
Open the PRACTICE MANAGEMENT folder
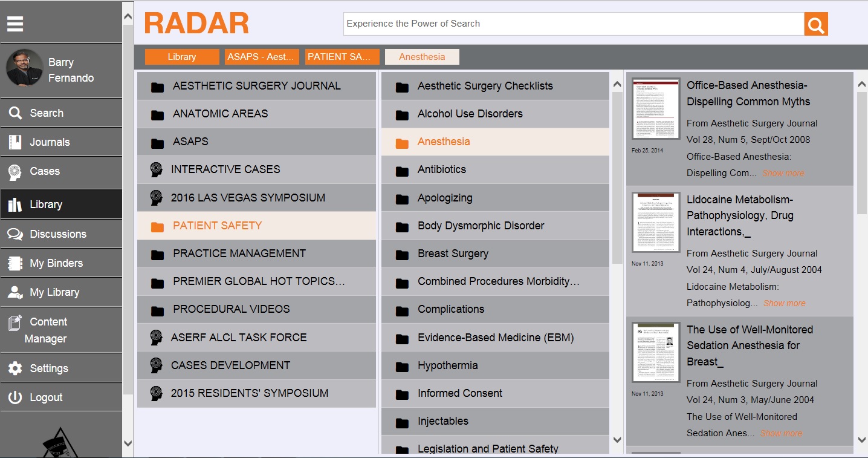click(256, 254)
